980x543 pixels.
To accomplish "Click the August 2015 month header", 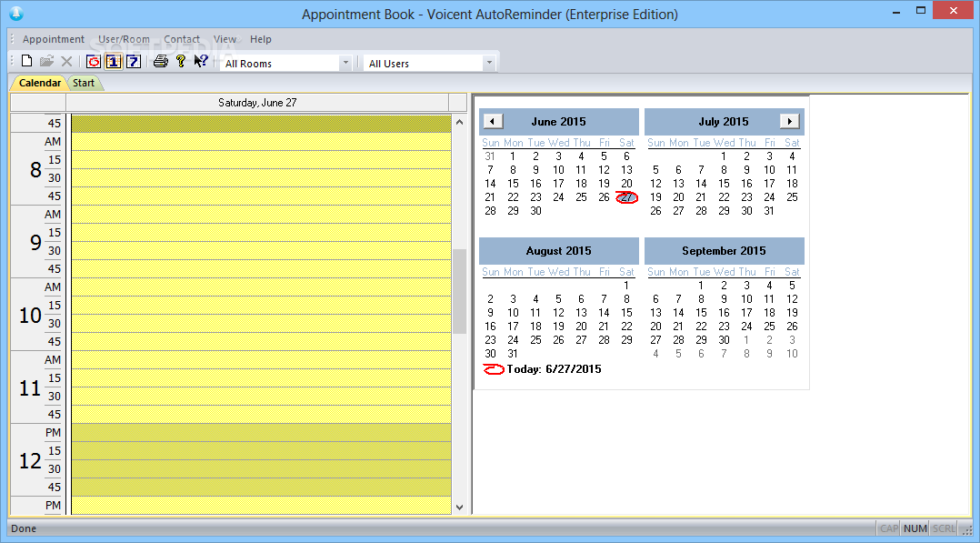I will pos(559,251).
